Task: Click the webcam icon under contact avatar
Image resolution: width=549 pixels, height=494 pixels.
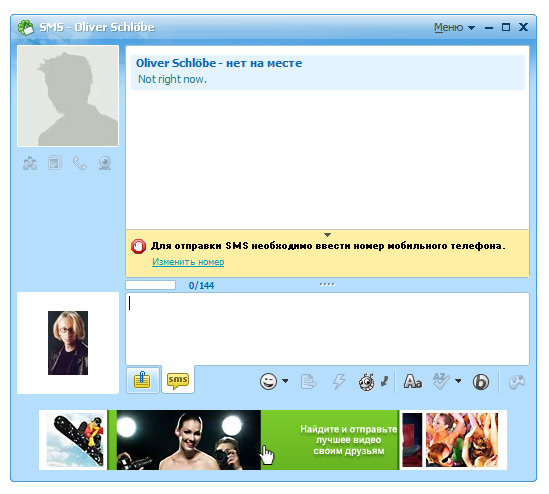Action: click(105, 163)
